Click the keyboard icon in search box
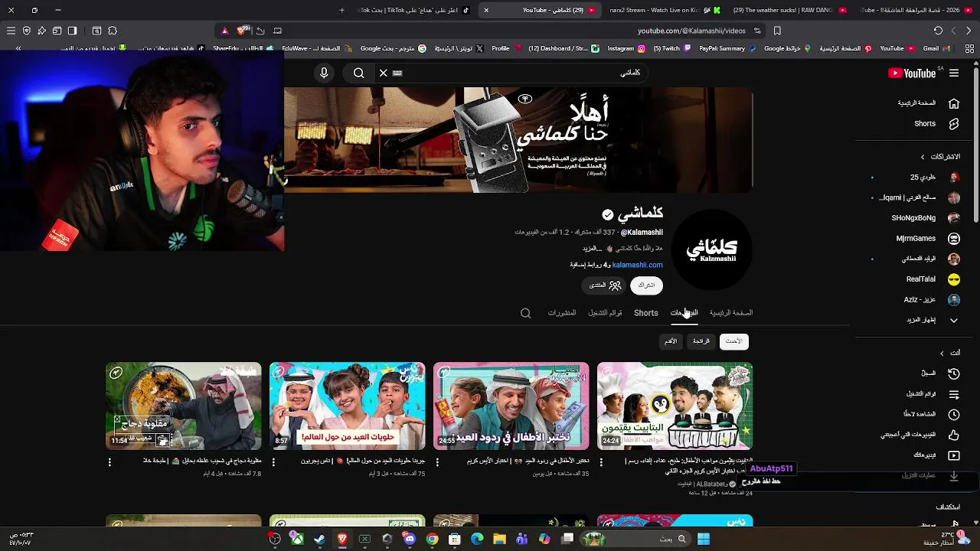This screenshot has width=980, height=551. 397,73
